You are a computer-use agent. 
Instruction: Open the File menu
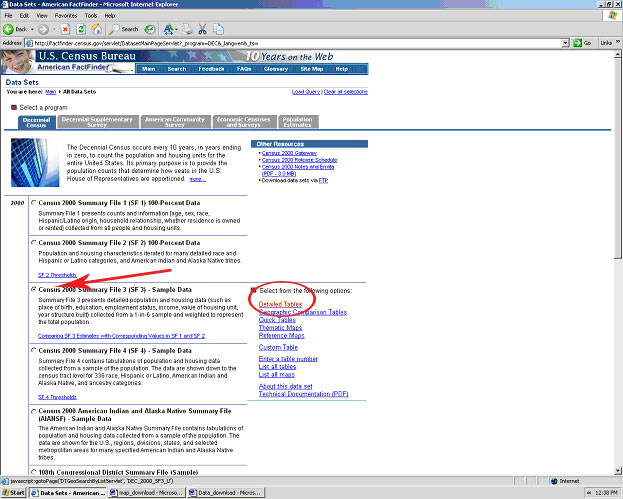8,16
